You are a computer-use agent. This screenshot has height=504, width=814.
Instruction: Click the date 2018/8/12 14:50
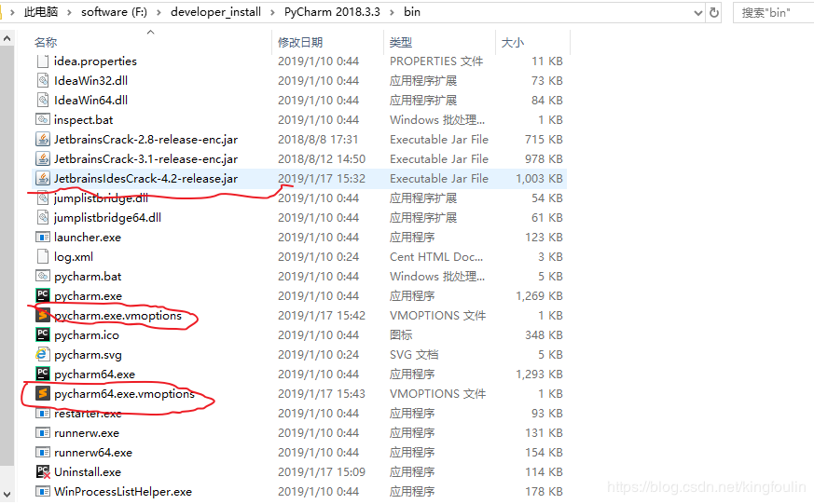coord(322,159)
